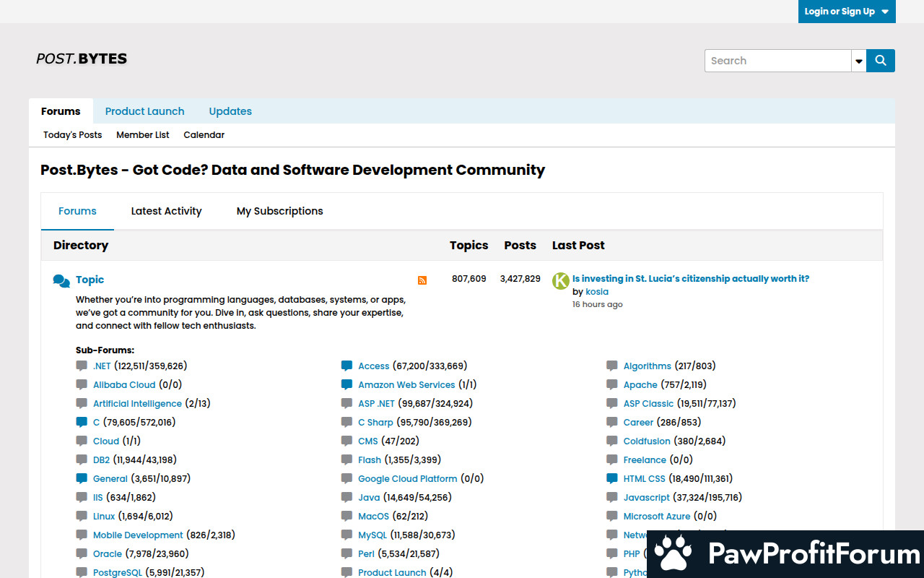
Task: Select the Forums directory tab
Action: pos(77,211)
